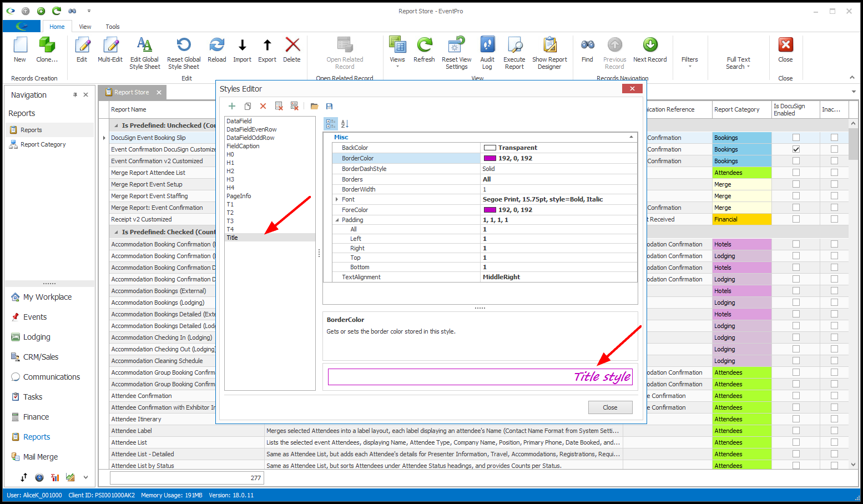Toggle Inactive checkbox for DocuSign Event Booking Slip
Image resolution: width=863 pixels, height=504 pixels.
point(834,138)
